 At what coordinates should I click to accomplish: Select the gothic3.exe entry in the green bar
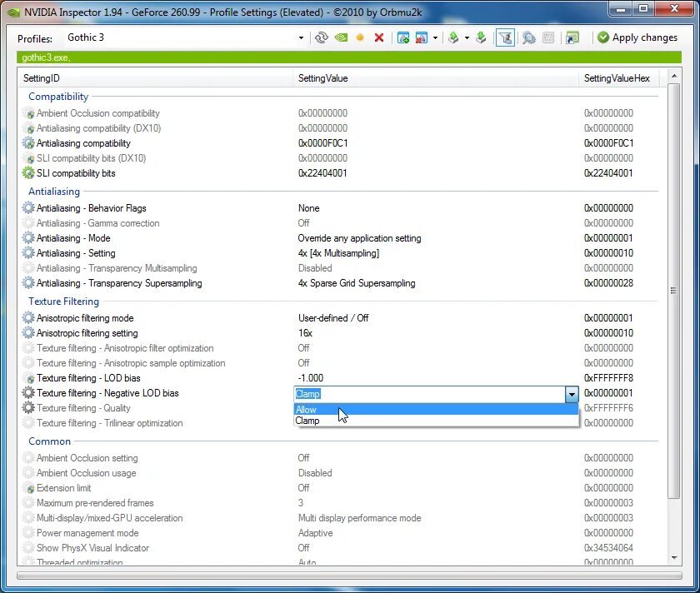[x=46, y=57]
